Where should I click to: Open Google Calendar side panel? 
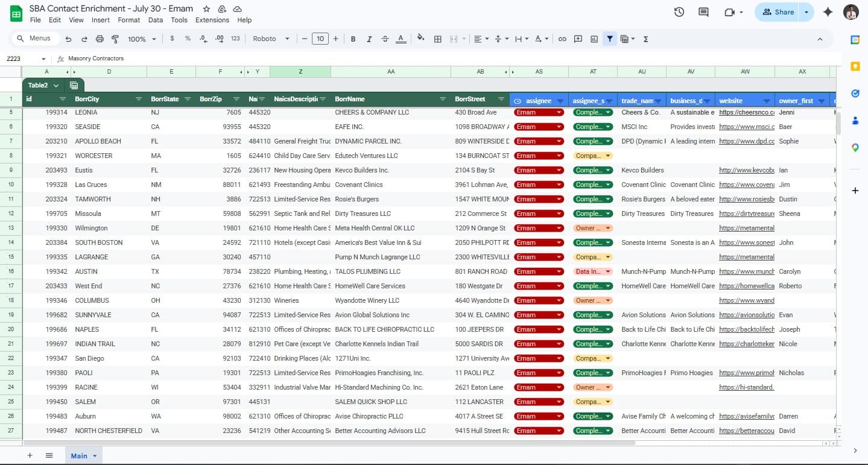[x=855, y=40]
